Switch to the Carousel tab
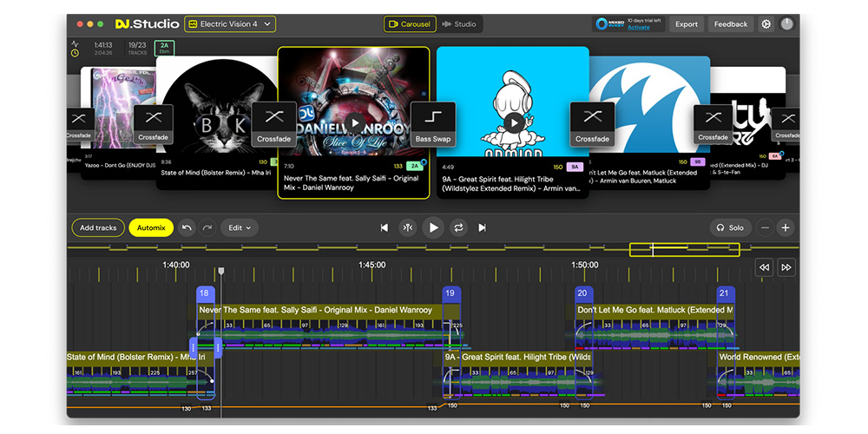This screenshot has height=434, width=868. 410,24
